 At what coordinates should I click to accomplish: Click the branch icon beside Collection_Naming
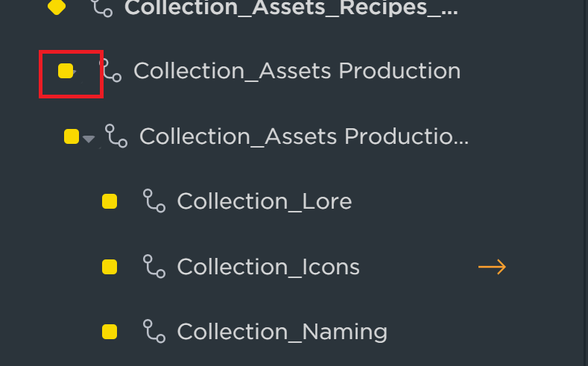coord(154,332)
